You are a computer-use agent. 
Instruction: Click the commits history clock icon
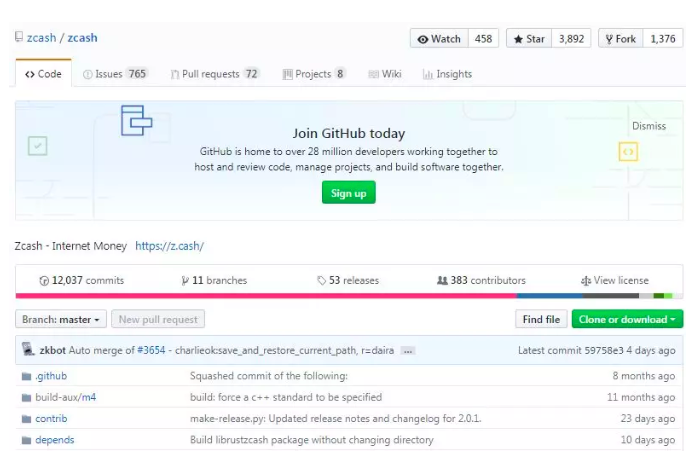[44, 281]
